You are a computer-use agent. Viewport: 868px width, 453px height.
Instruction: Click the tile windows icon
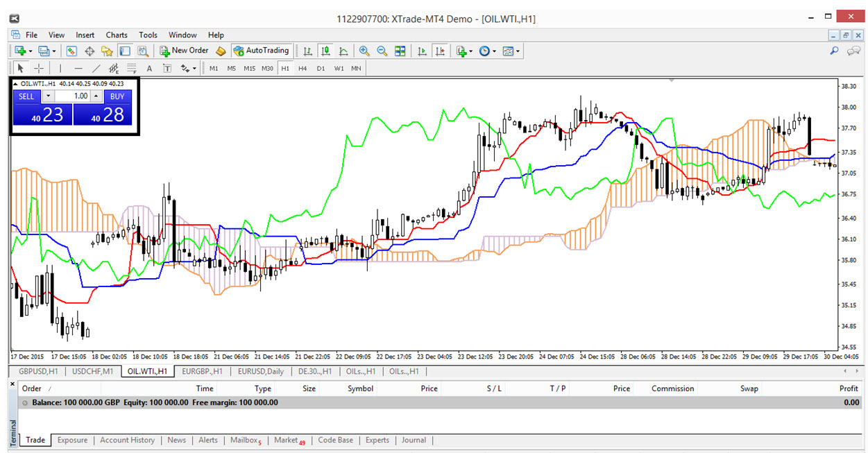point(400,51)
